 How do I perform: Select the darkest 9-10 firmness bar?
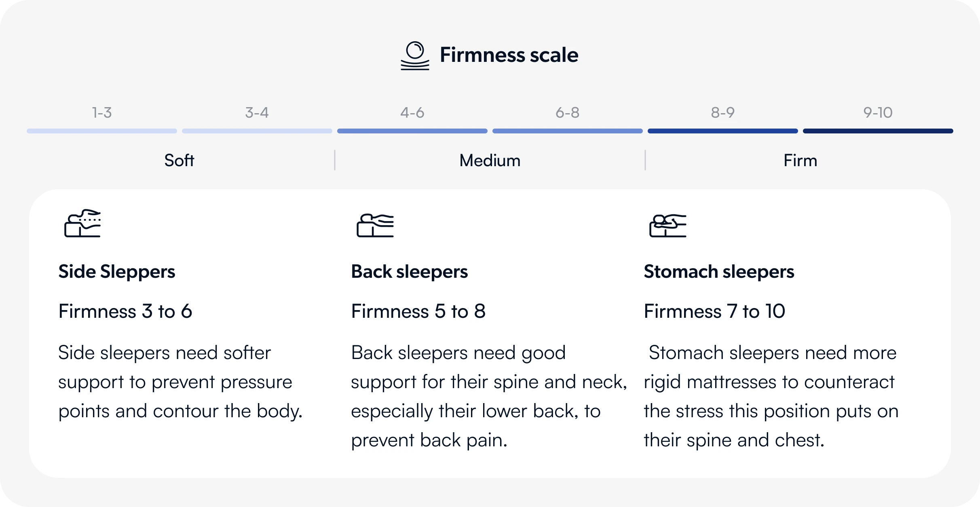click(x=878, y=131)
